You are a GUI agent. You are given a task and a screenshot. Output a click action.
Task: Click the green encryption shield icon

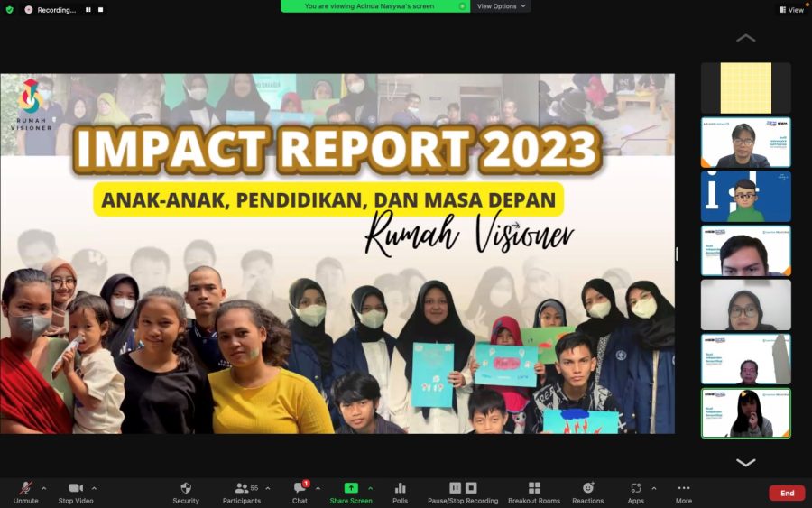pyautogui.click(x=9, y=9)
